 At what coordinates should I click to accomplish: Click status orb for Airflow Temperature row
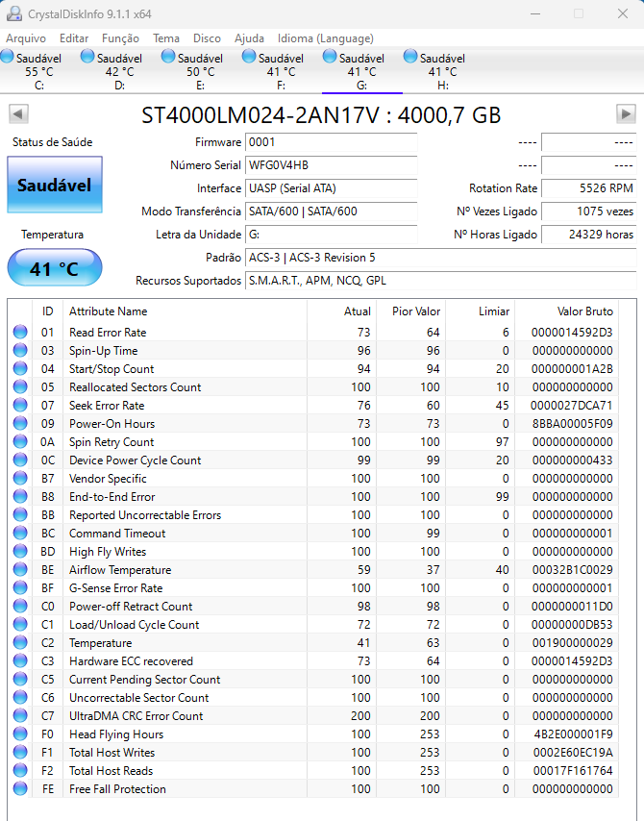pos(20,570)
